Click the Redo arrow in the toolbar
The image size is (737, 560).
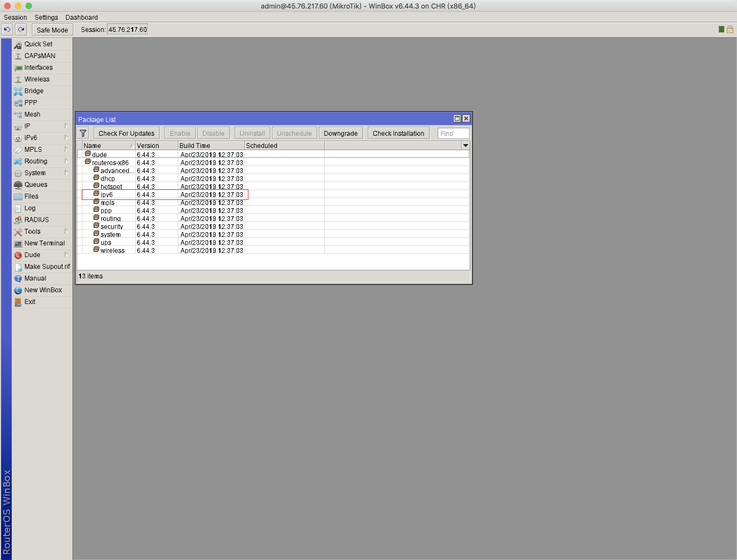click(21, 30)
